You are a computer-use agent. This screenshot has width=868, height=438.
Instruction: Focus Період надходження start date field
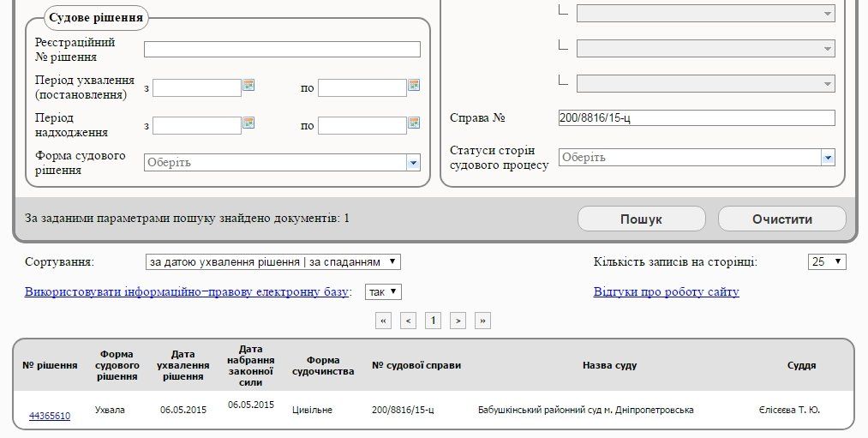(x=197, y=125)
